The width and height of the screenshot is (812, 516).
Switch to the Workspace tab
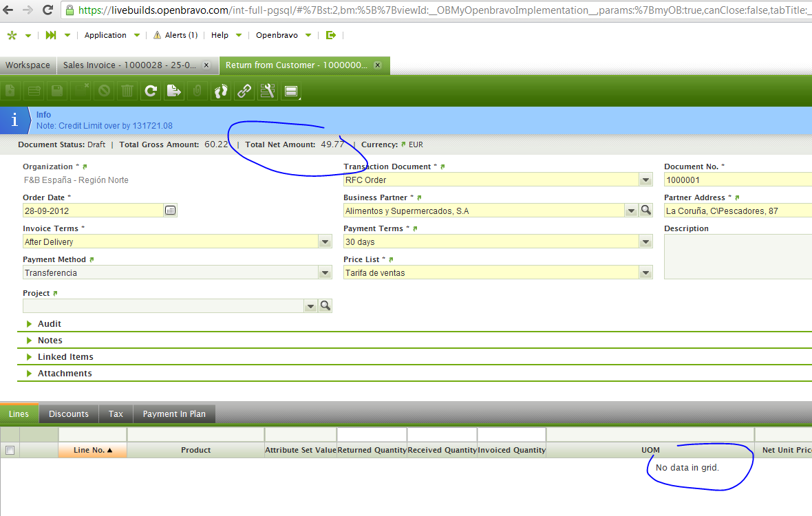tap(28, 65)
